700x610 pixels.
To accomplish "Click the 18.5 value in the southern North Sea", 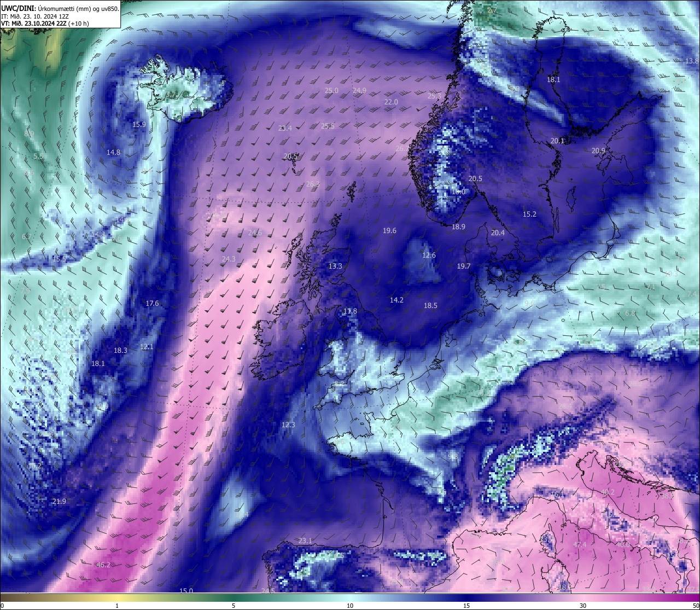I will coord(430,305).
